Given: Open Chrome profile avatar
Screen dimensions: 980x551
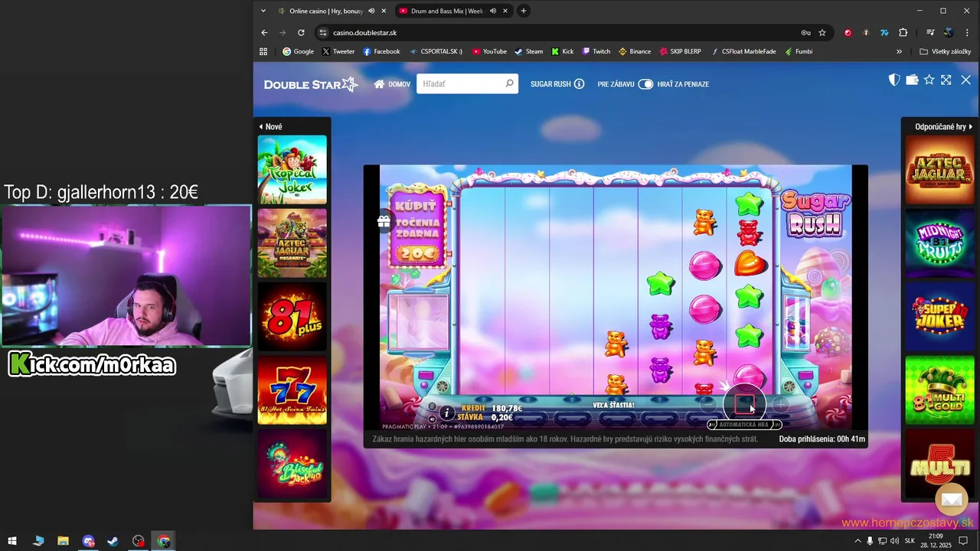Looking at the screenshot, I should coord(948,33).
